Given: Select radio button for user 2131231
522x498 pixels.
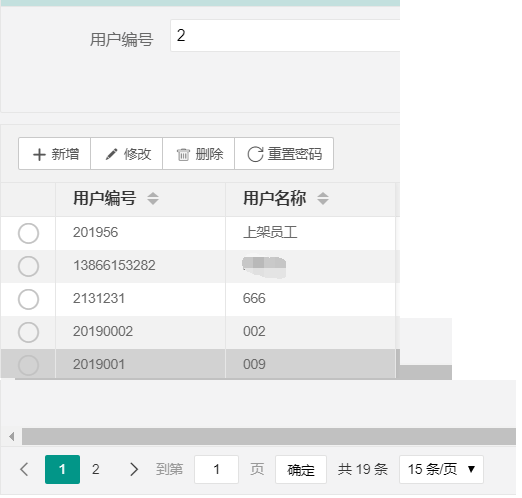Looking at the screenshot, I should [x=28, y=300].
